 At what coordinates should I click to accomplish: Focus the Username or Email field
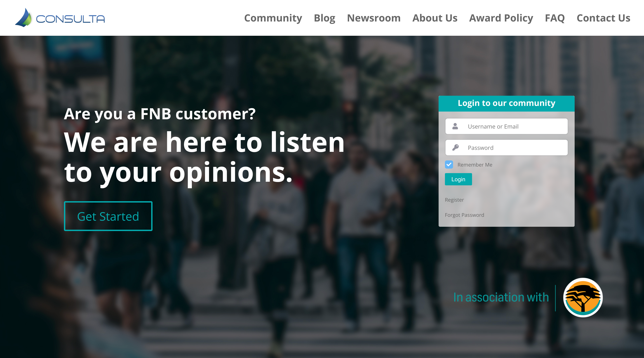[506, 126]
